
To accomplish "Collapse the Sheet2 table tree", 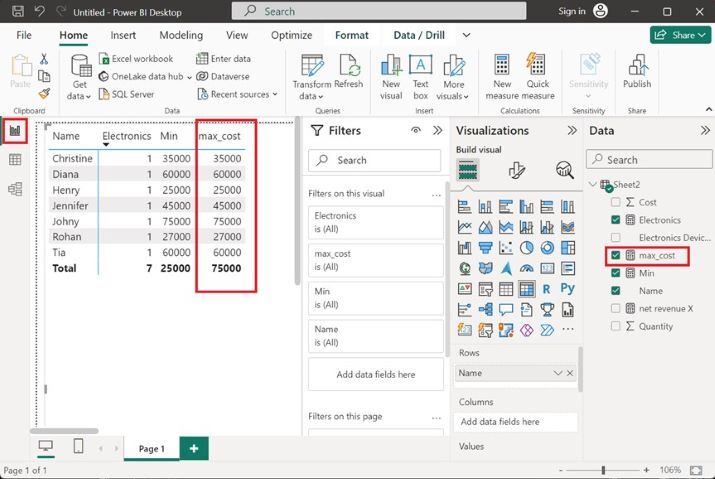I will pos(592,184).
